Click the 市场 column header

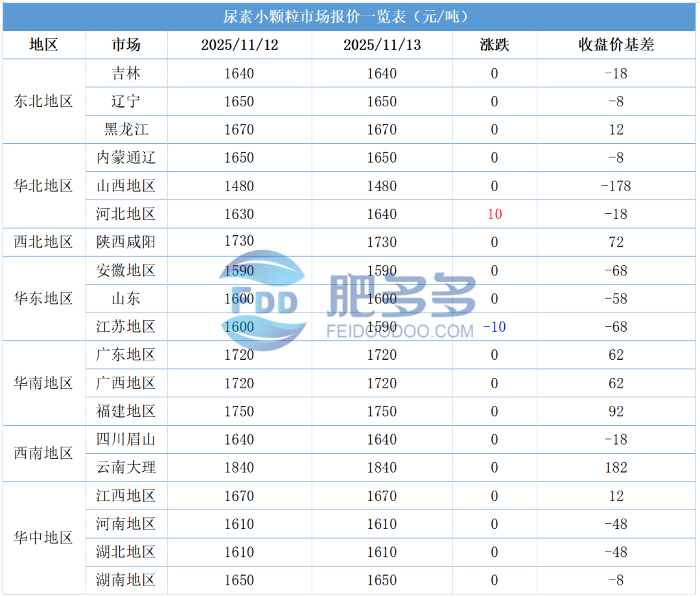[126, 45]
